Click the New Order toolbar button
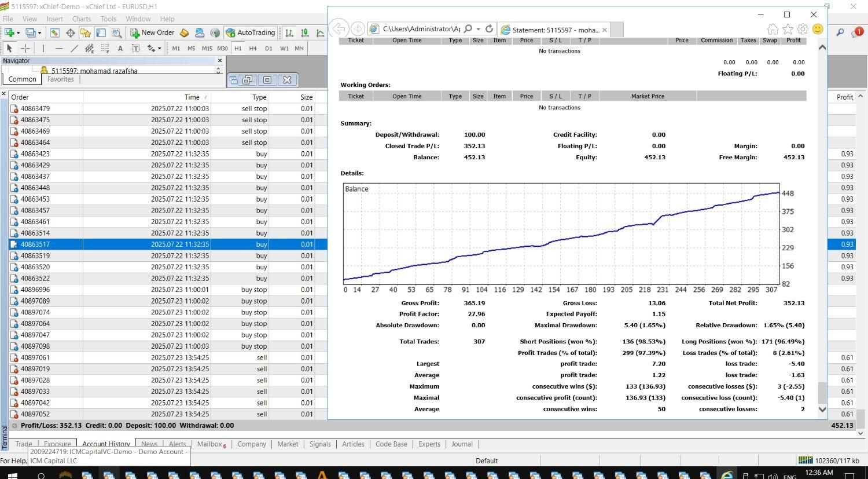This screenshot has width=868, height=479. (x=152, y=33)
